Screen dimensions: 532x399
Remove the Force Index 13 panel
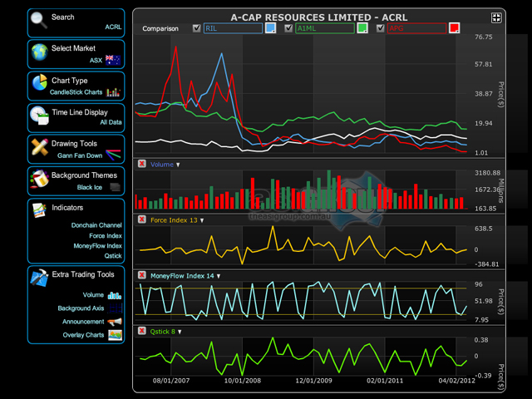point(142,219)
